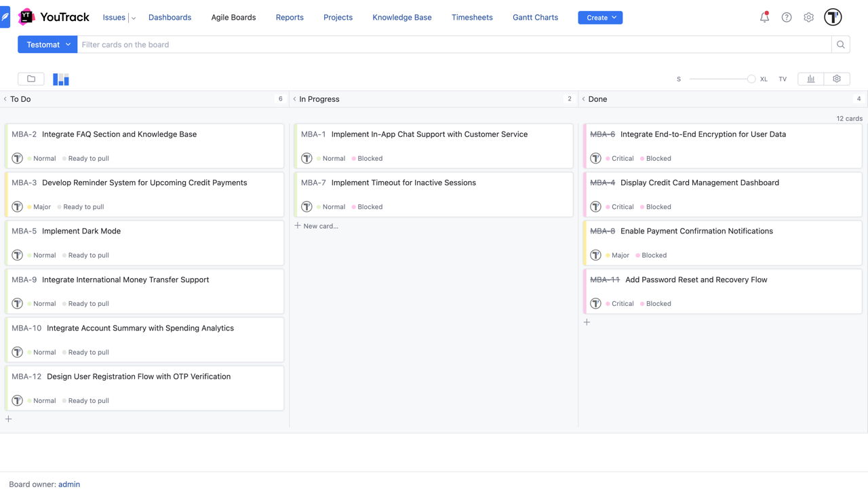Open the notifications bell
The image size is (868, 498).
pyautogui.click(x=764, y=18)
